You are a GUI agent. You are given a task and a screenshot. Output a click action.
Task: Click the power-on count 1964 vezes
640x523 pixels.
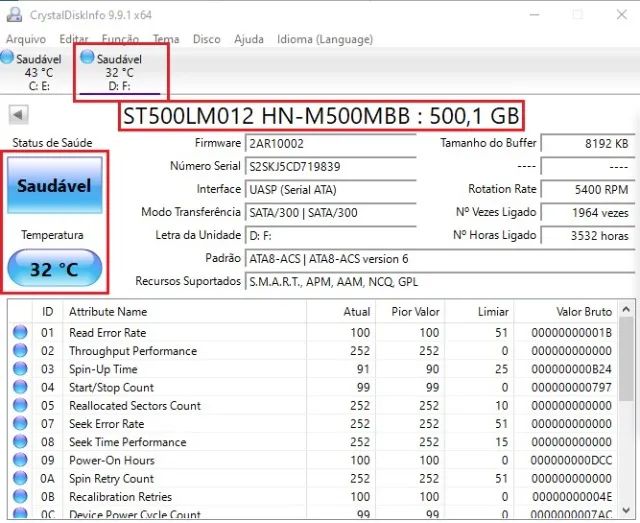[x=588, y=213]
